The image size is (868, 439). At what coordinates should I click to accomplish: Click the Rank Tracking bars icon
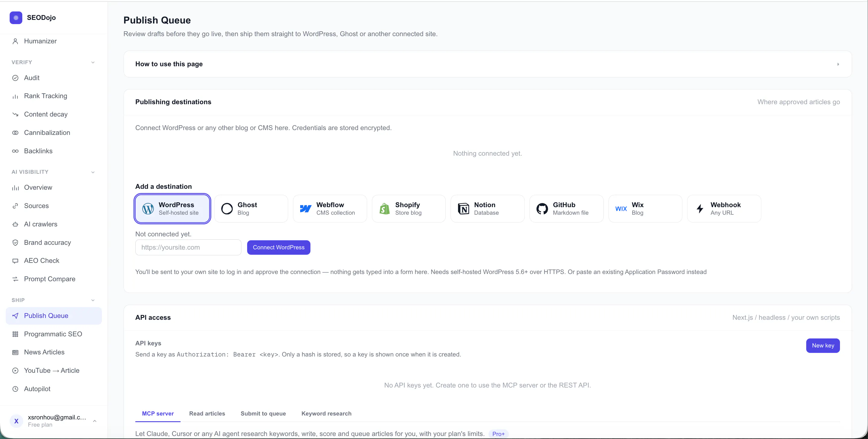tap(15, 96)
